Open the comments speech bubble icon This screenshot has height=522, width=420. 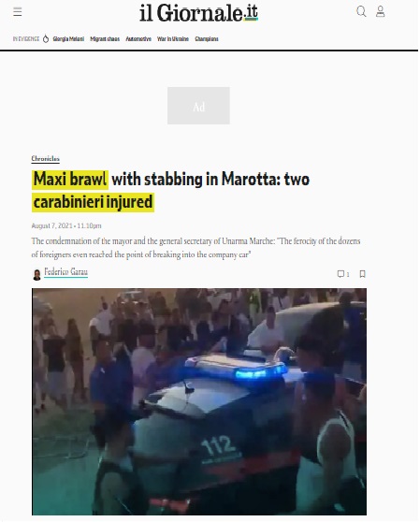[340, 274]
